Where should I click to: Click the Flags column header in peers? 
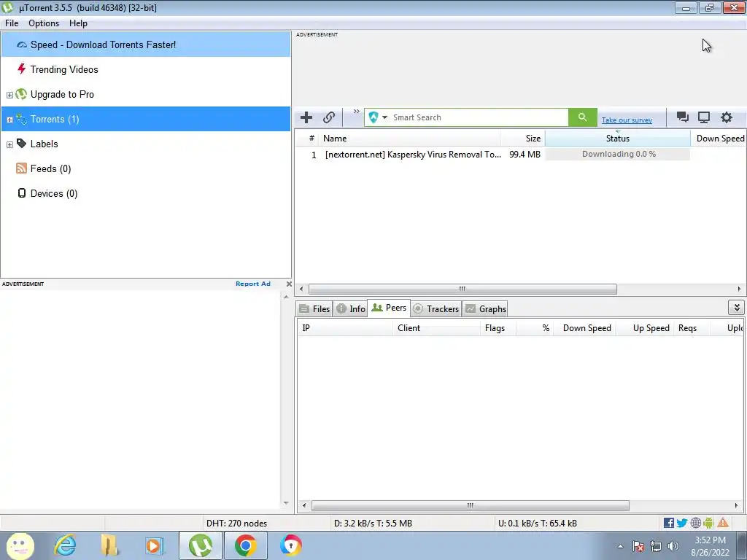(x=498, y=328)
